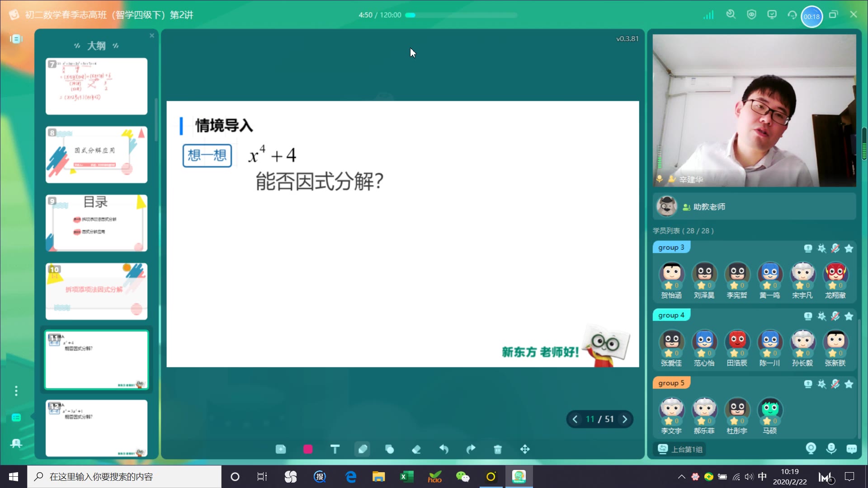
Task: Toggle mute microphone for group 4
Action: (x=835, y=316)
